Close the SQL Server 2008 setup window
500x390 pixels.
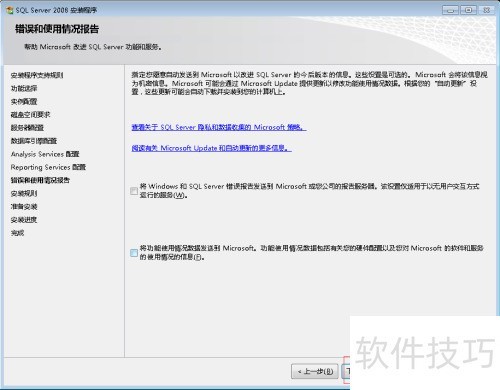[x=486, y=10]
